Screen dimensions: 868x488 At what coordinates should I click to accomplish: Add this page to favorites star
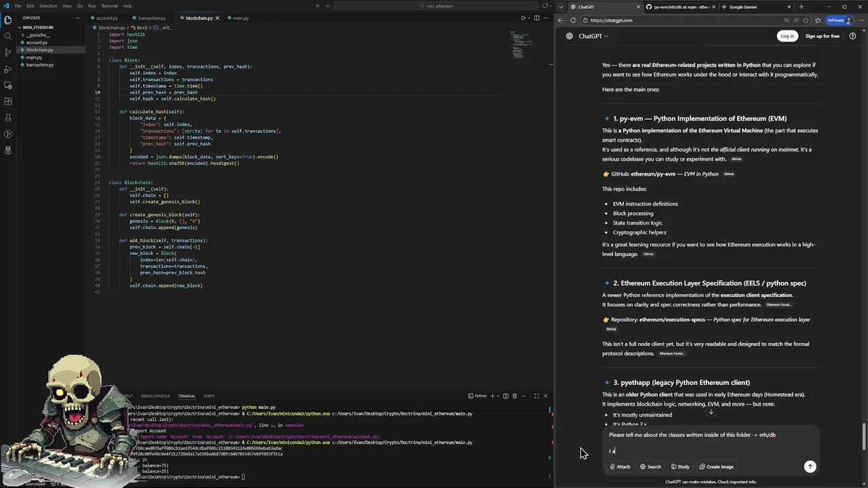(807, 20)
